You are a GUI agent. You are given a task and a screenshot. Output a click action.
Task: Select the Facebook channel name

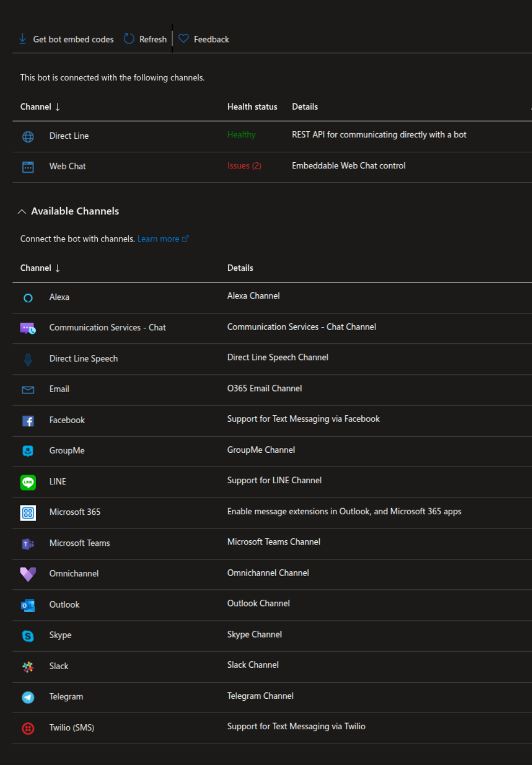pyautogui.click(x=67, y=420)
